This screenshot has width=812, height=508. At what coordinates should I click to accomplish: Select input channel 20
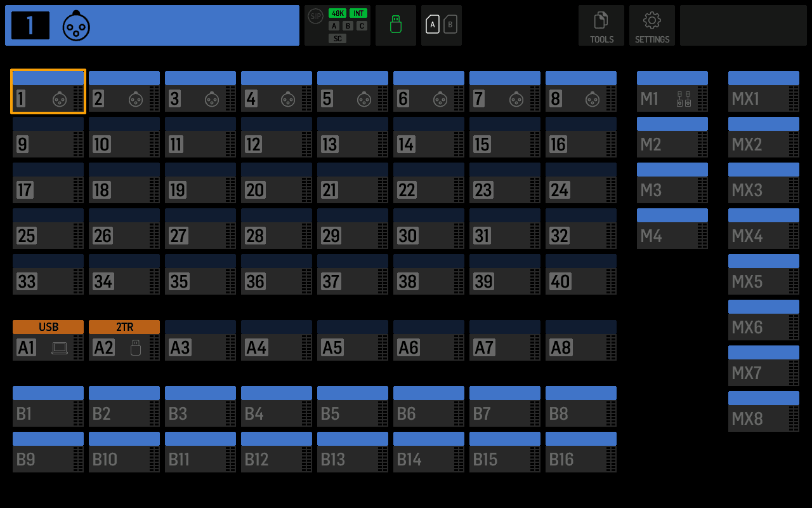coord(277,183)
